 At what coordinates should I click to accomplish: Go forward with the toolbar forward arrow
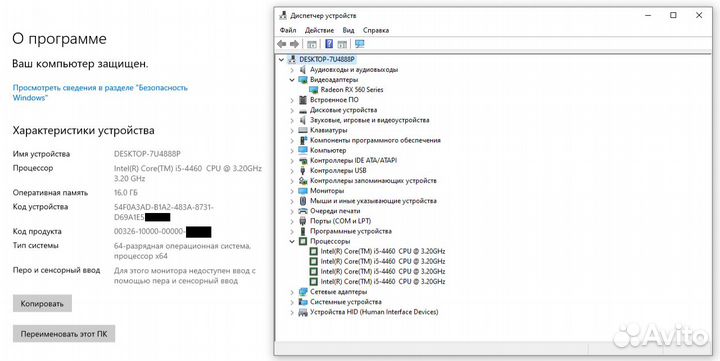(294, 44)
